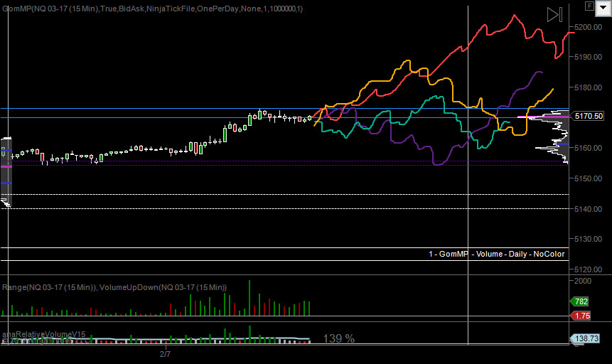
Task: Click the red 1.75 range marker
Action: coord(581,316)
